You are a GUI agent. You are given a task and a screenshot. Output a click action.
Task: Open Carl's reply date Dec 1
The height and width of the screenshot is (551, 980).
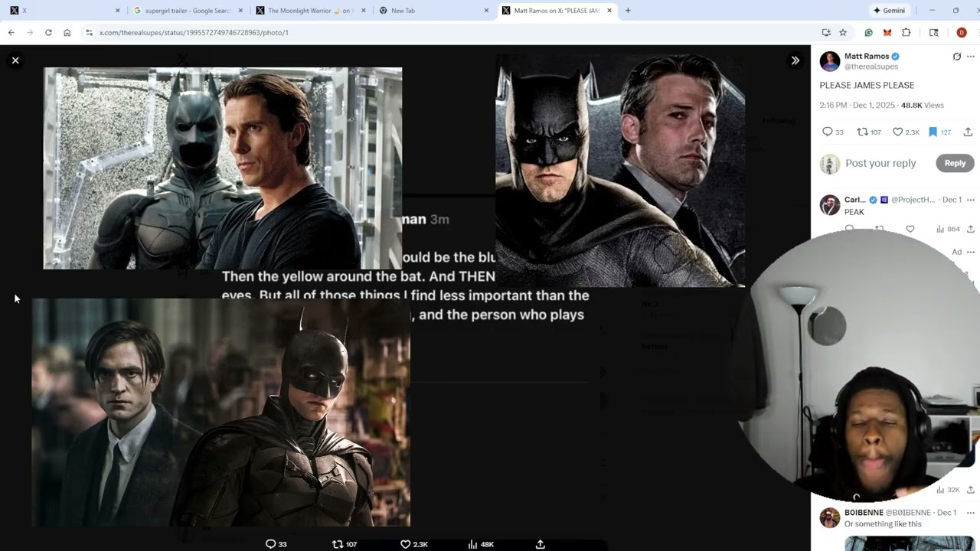pyautogui.click(x=952, y=200)
